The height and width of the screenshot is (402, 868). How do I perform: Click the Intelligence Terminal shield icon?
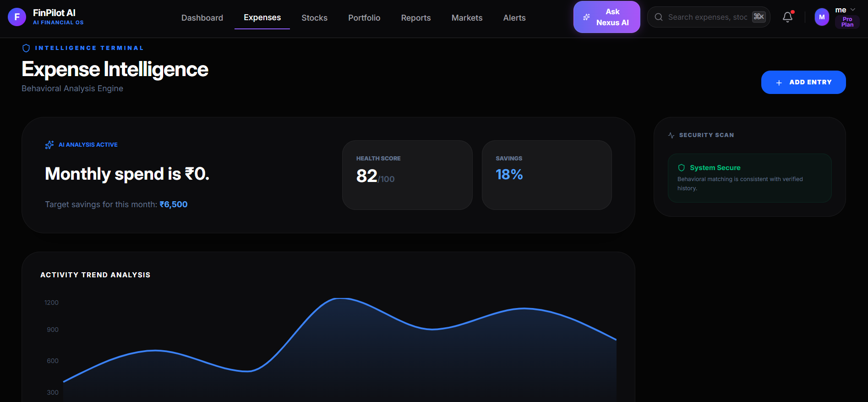point(26,48)
